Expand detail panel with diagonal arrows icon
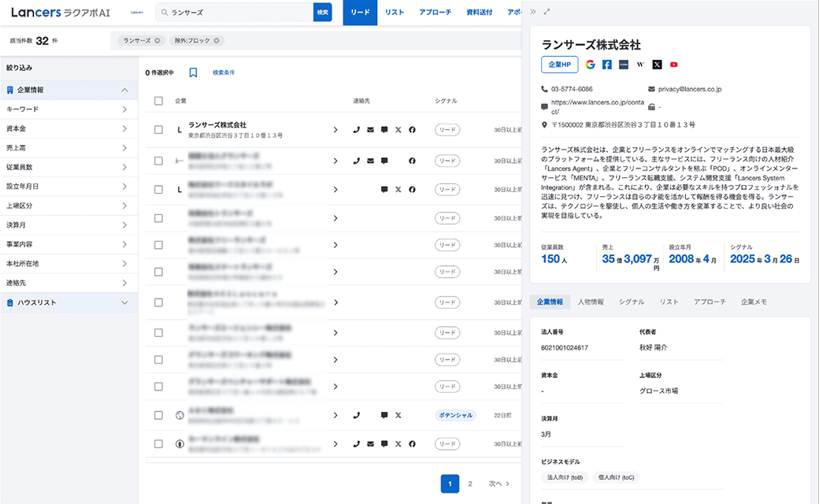 pyautogui.click(x=547, y=12)
